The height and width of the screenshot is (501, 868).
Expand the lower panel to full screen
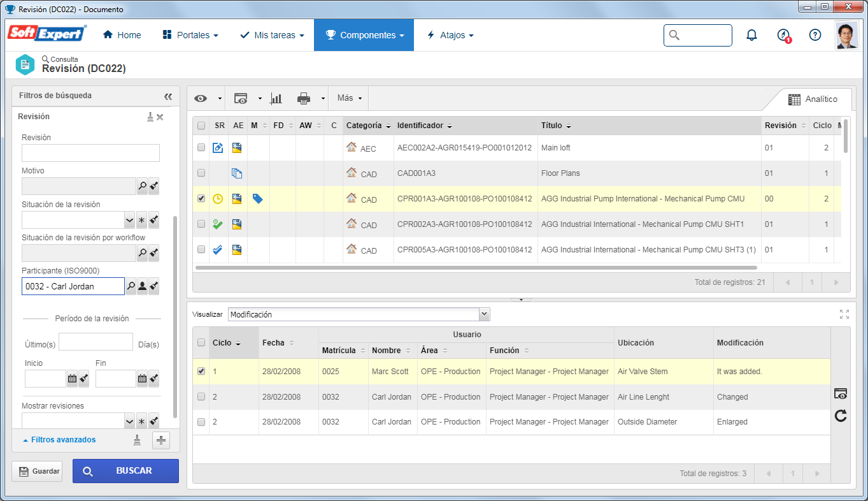(x=844, y=314)
